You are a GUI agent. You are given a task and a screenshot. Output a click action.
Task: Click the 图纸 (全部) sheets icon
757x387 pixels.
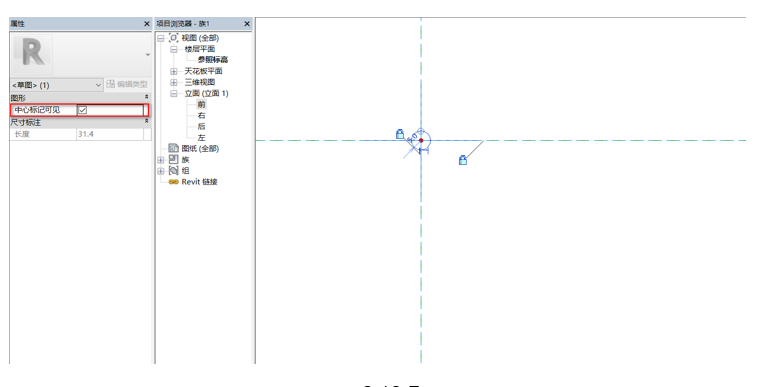[x=173, y=148]
